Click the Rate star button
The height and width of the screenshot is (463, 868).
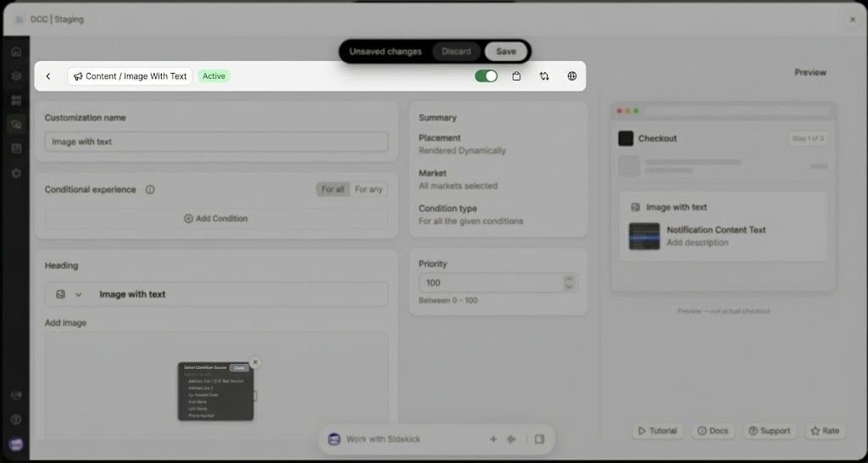[826, 431]
